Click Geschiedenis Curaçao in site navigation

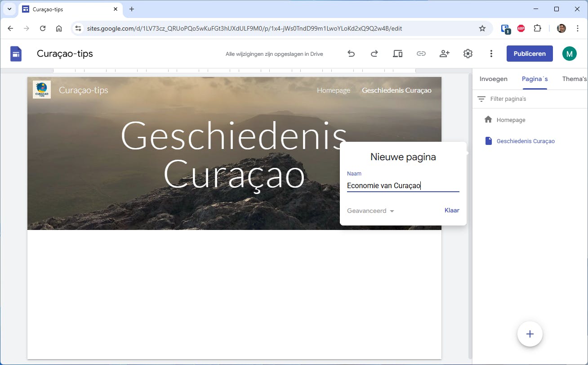(396, 90)
